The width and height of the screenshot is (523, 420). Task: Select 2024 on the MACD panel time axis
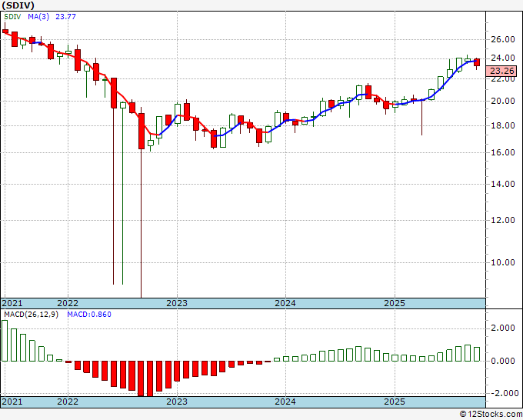pos(285,402)
